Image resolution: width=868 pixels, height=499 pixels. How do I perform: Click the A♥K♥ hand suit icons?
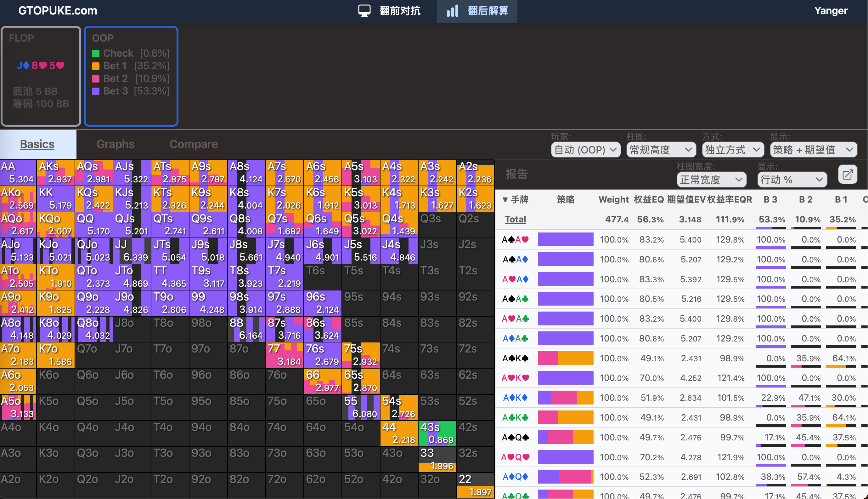coord(516,378)
